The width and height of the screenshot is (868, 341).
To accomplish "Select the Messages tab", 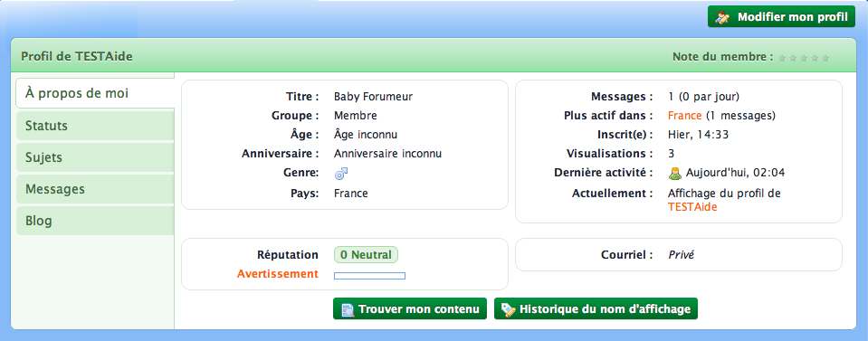I will point(95,189).
